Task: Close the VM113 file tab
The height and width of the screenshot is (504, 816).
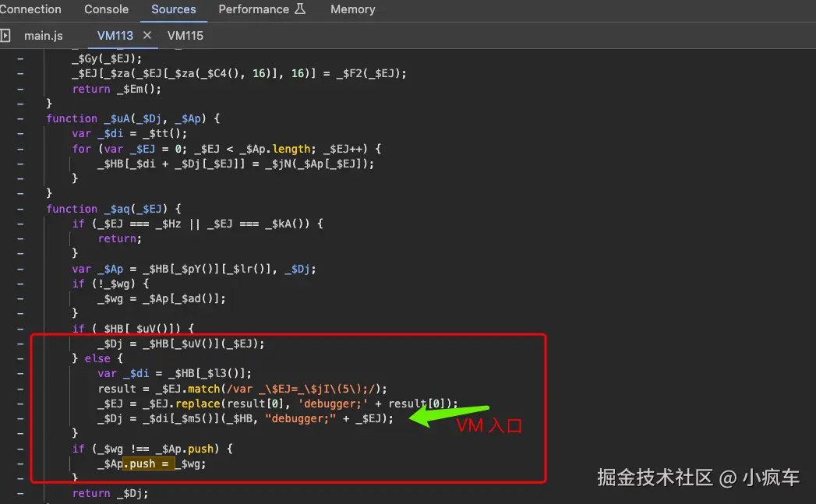Action: coord(147,35)
